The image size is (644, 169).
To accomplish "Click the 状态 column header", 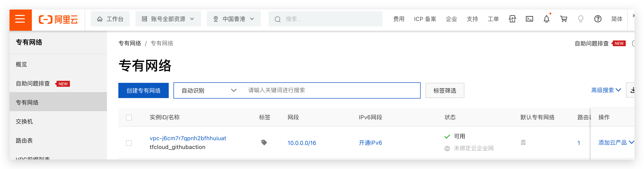I will click(x=450, y=117).
